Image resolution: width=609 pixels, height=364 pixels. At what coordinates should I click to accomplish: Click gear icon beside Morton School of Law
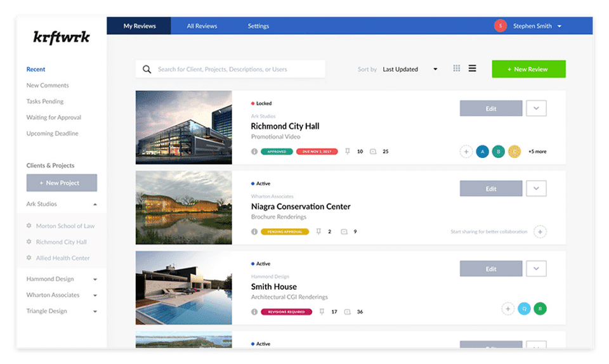[29, 226]
